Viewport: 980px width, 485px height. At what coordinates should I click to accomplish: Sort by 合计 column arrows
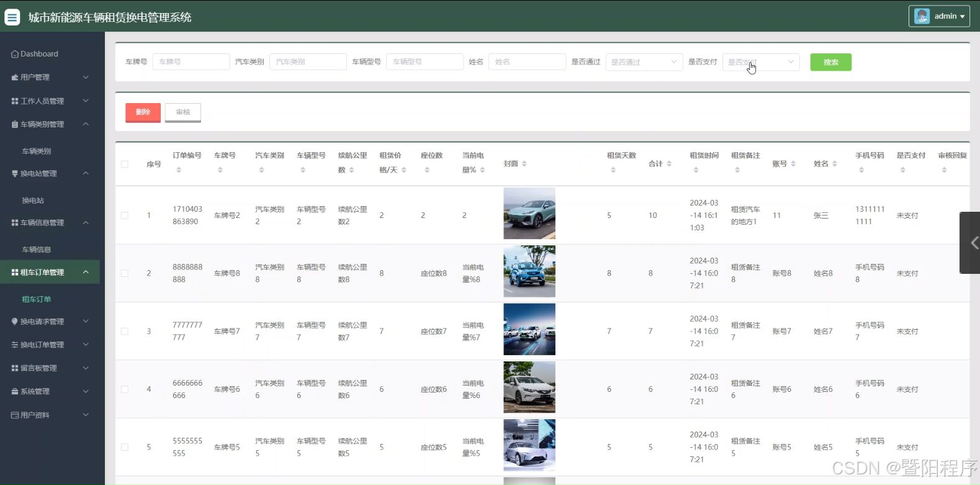click(x=669, y=164)
